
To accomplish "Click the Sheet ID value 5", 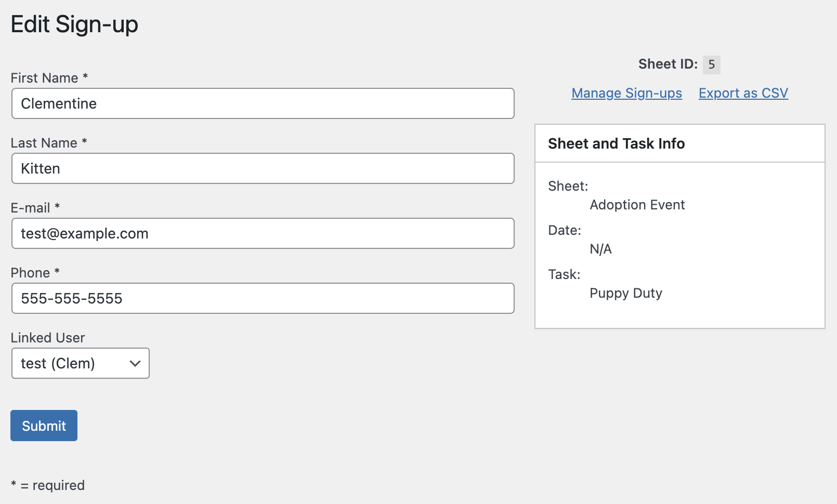I will point(712,64).
